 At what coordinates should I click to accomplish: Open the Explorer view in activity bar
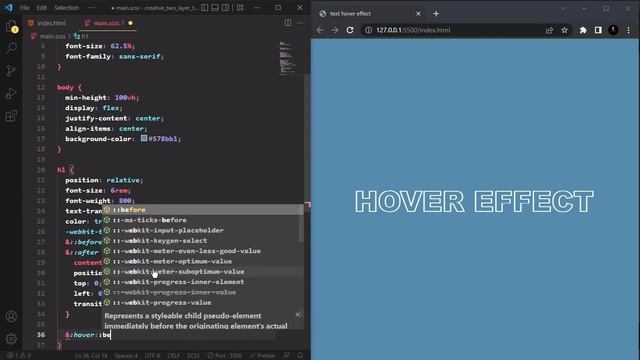[11, 27]
